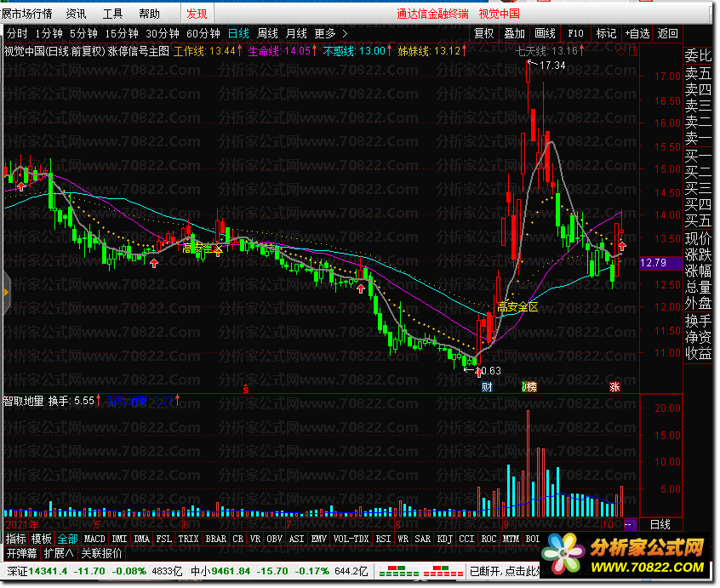The height and width of the screenshot is (588, 720).
Task: Click the 标记 mark button
Action: click(x=606, y=33)
